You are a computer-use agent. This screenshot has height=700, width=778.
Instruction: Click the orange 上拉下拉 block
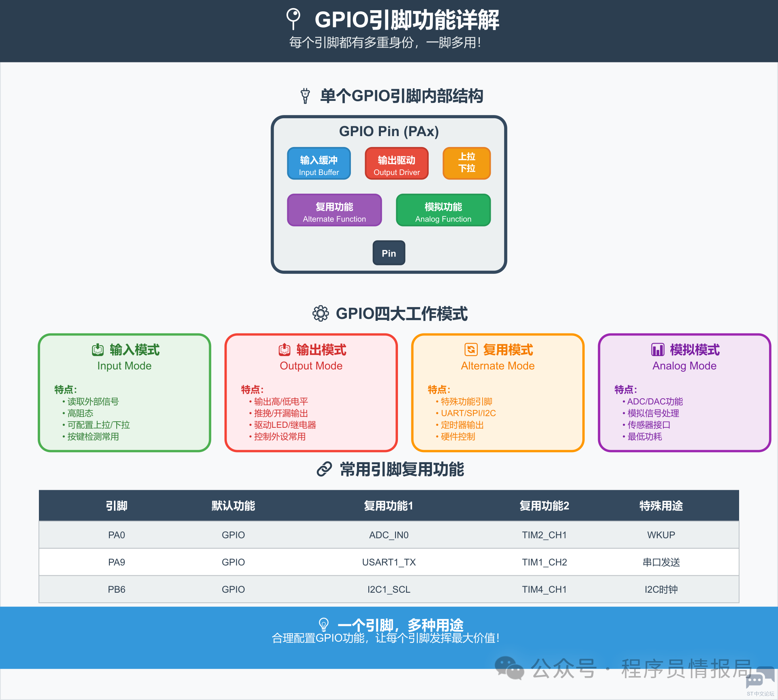(466, 163)
